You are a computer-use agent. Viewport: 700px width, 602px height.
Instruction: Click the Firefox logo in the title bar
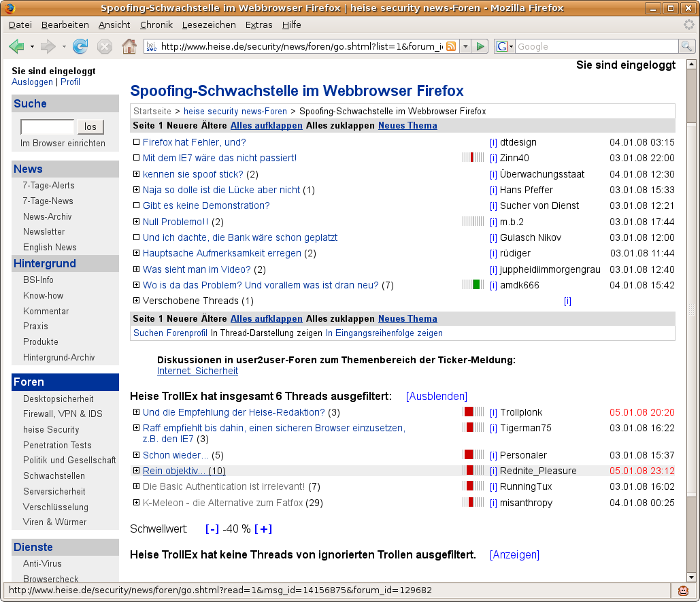point(10,8)
